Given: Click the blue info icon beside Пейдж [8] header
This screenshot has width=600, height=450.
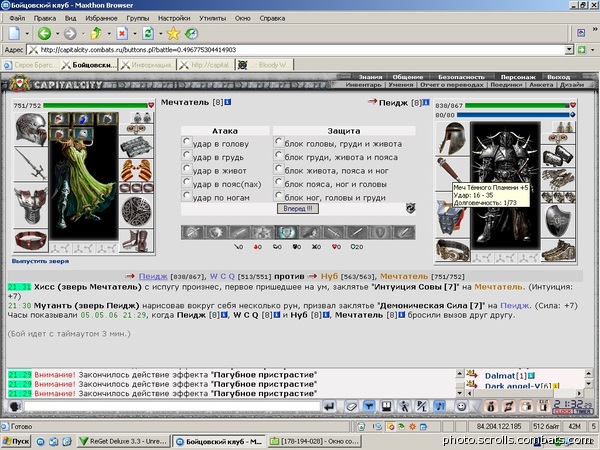Looking at the screenshot, I should tap(426, 103).
